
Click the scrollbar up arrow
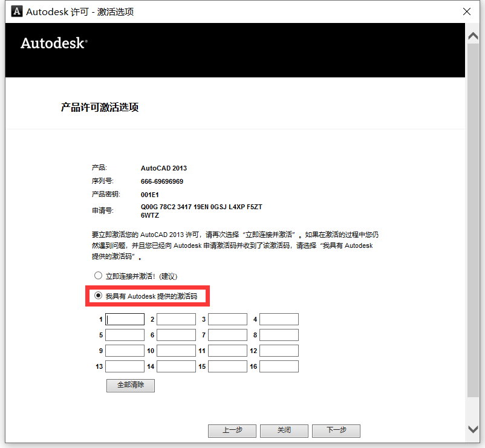(473, 36)
